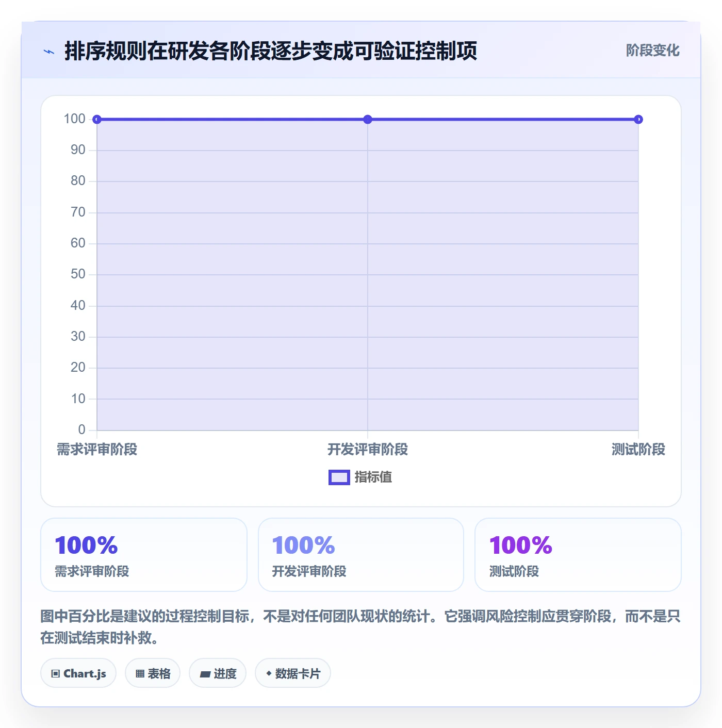Click the 50 y-axis tick label

point(78,274)
